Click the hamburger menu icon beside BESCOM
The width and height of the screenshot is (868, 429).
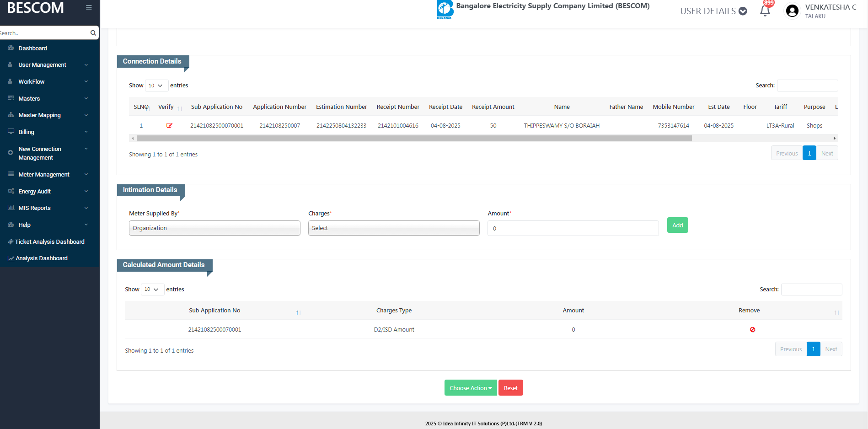tap(89, 7)
